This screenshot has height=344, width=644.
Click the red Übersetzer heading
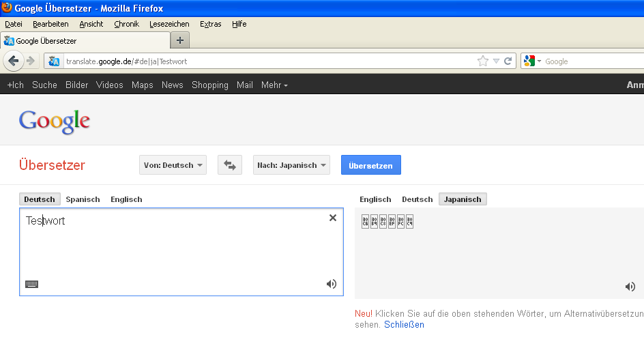click(x=52, y=164)
